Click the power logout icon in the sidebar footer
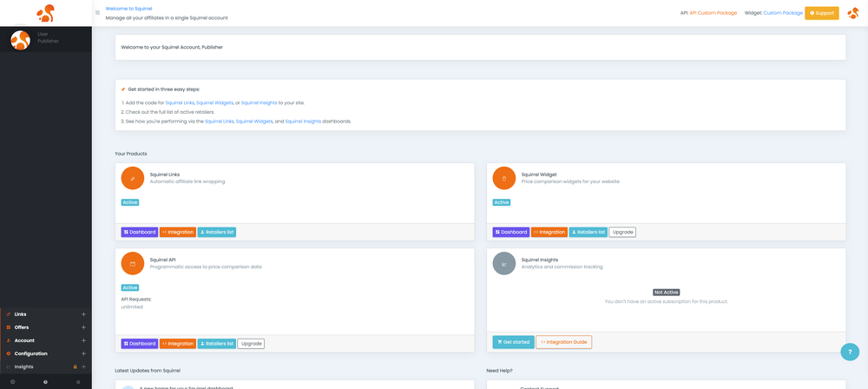 (78, 382)
